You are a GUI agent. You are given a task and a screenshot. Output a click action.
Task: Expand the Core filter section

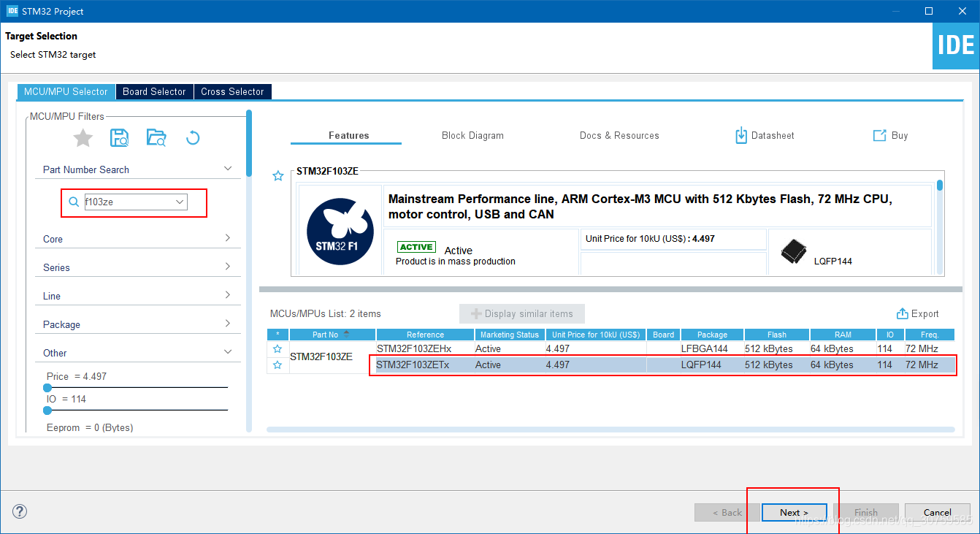coord(228,238)
